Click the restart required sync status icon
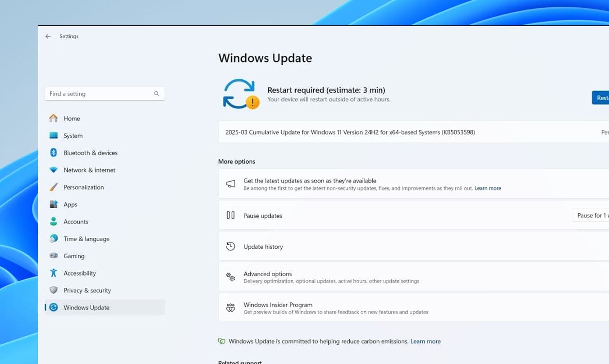Screen dimensions: 609x364 (x=241, y=94)
